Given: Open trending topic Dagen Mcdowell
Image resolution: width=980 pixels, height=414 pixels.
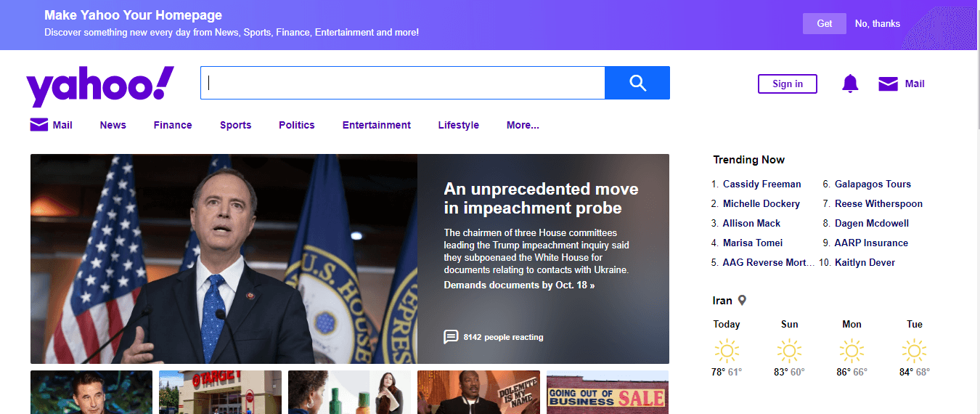Looking at the screenshot, I should click(872, 223).
